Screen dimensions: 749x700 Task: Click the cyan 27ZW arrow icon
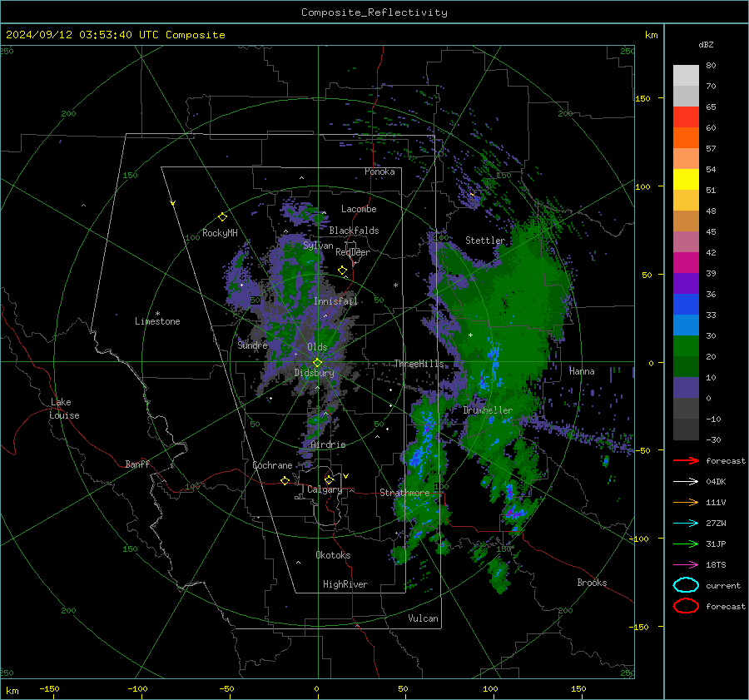(x=686, y=524)
